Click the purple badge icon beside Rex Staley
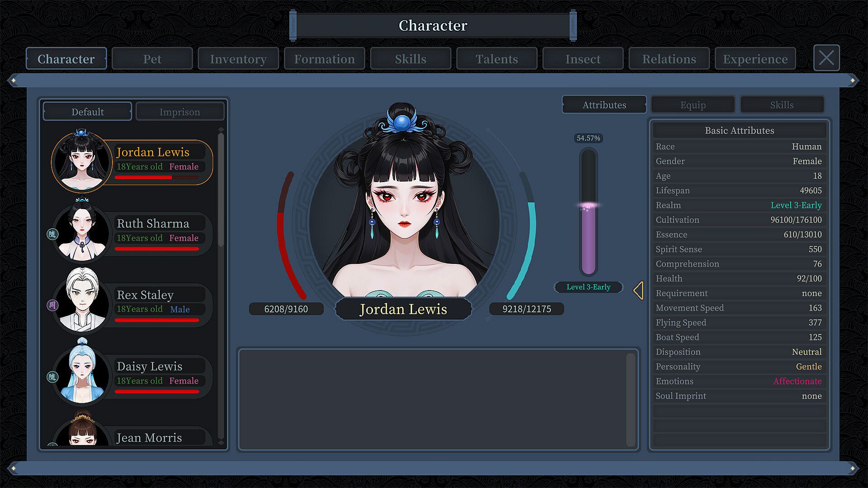868x488 pixels. pyautogui.click(x=52, y=305)
